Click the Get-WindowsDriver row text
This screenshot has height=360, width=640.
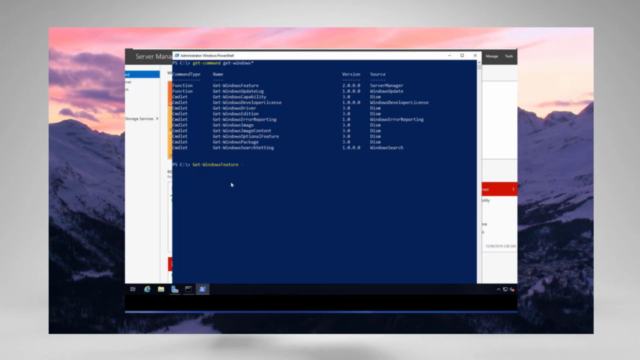[234, 108]
